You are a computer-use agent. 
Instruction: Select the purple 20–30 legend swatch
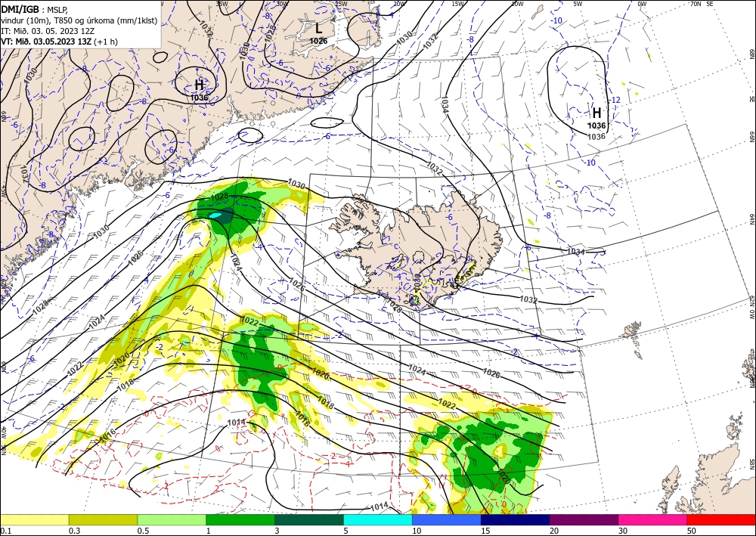(584, 519)
